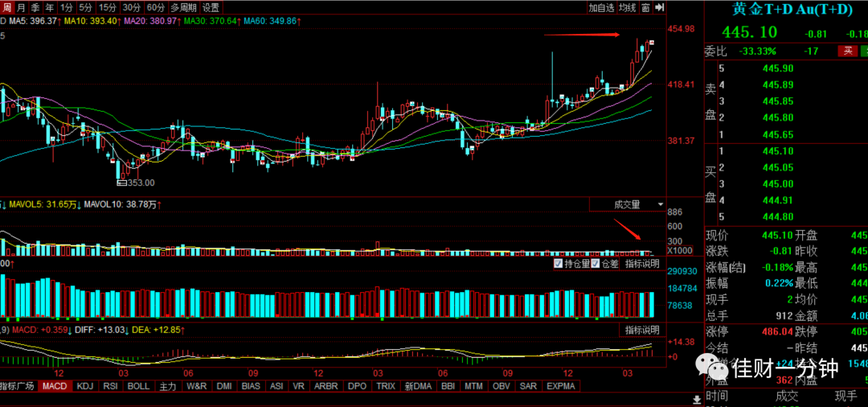Click the 黄金T+D Au(T+D) title
Viewport: 868px width, 407px height.
[792, 10]
